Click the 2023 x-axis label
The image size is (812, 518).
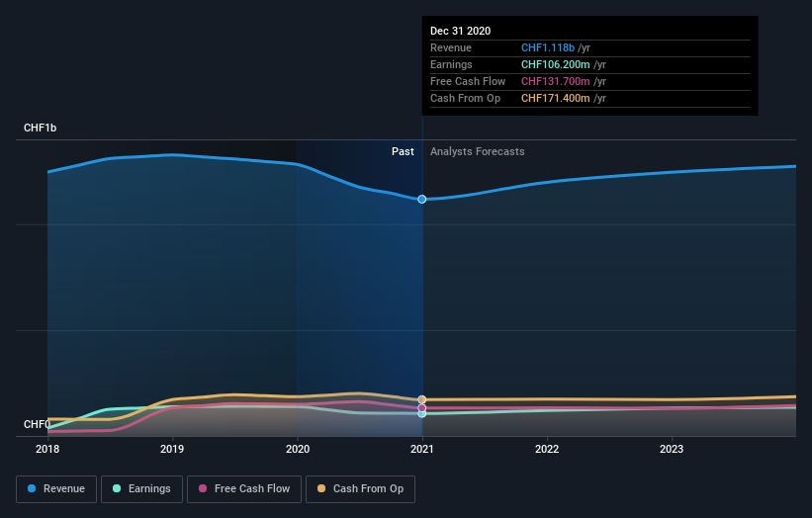pyautogui.click(x=672, y=449)
